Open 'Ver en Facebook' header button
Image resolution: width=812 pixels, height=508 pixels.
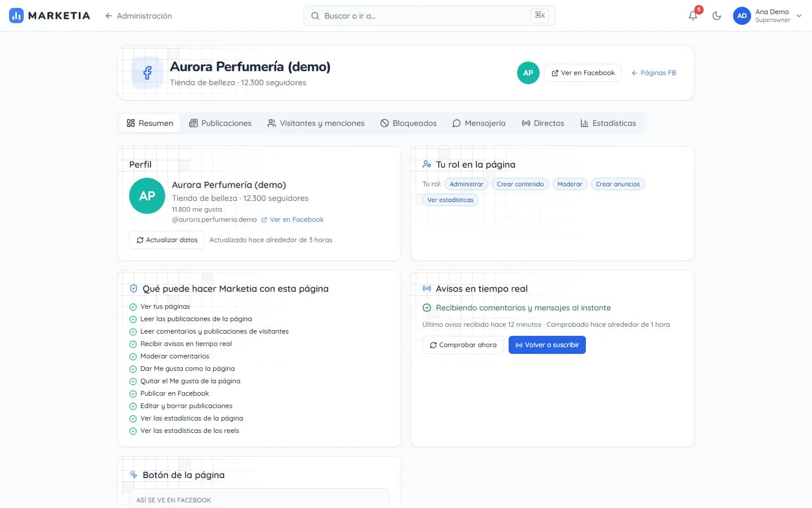pos(583,73)
